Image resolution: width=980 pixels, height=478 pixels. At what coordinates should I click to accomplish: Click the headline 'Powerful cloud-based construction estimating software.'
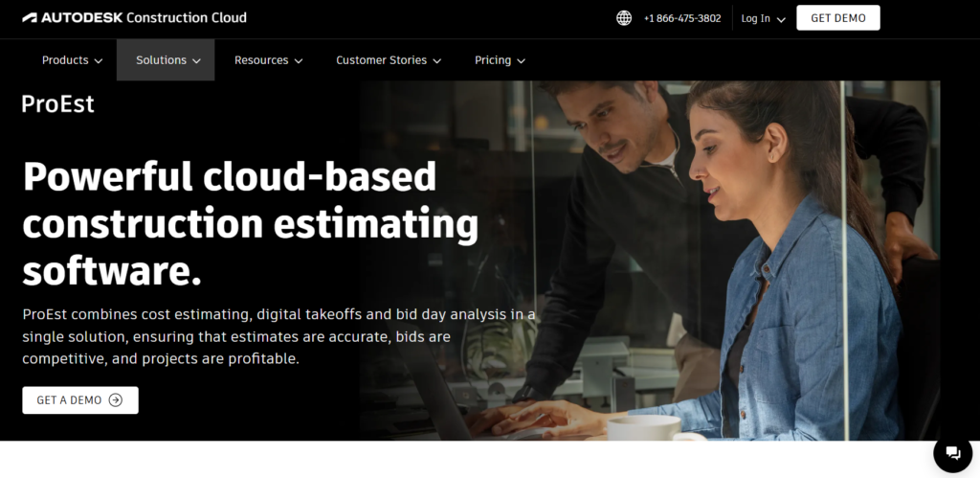[x=251, y=223]
